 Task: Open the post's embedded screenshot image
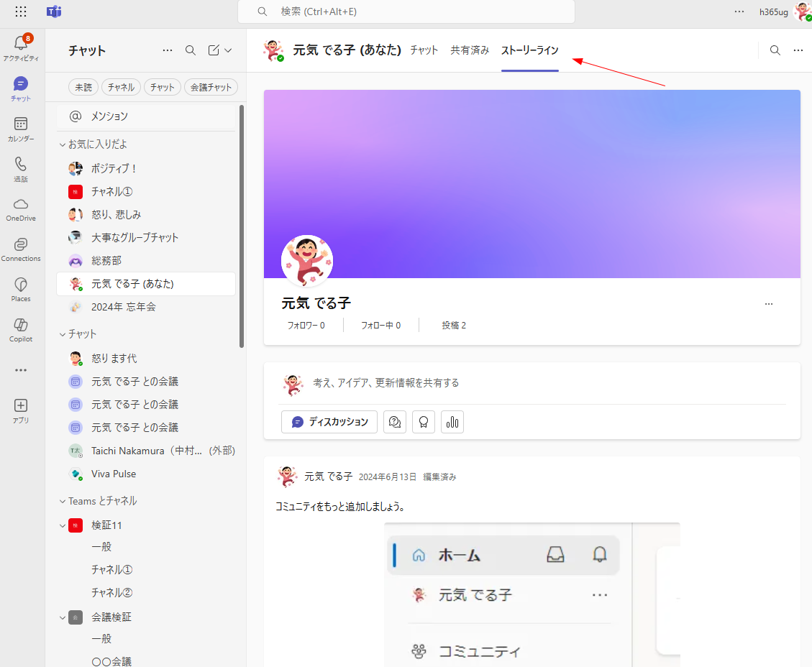coord(532,594)
